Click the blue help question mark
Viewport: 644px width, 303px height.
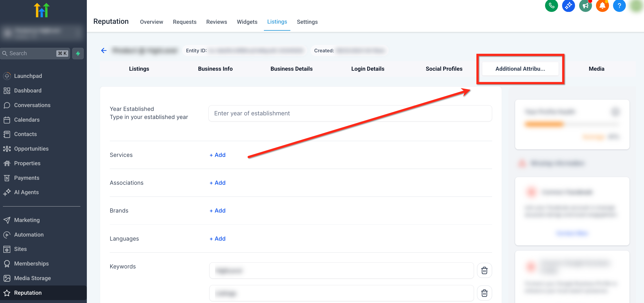[x=619, y=6]
